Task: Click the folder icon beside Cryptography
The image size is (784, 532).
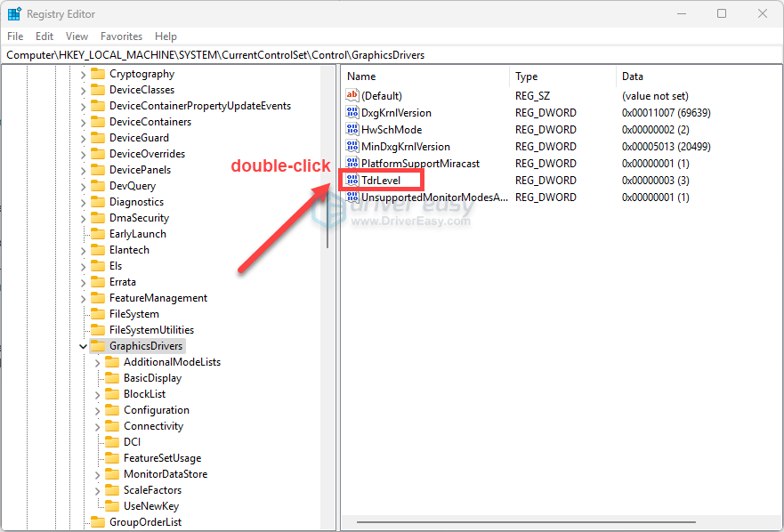Action: [x=97, y=74]
